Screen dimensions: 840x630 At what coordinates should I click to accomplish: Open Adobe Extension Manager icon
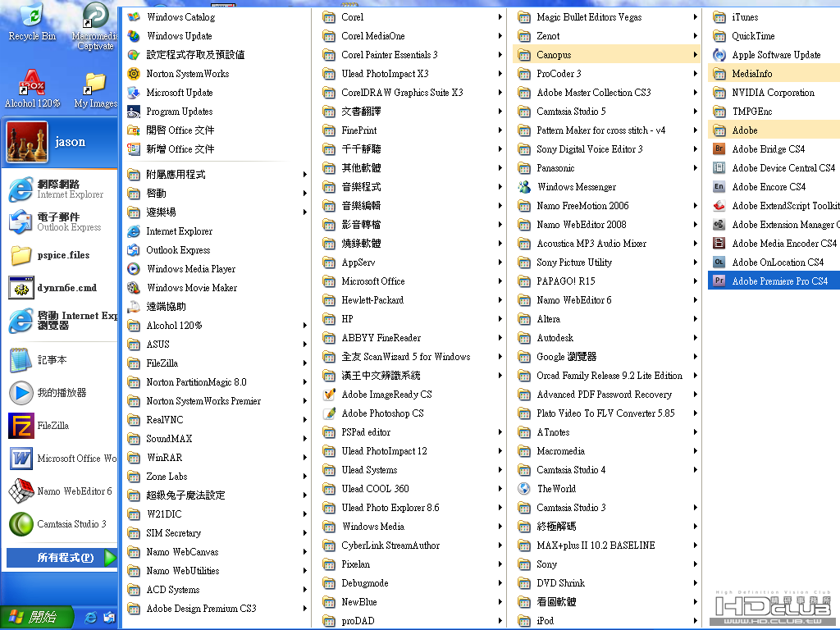(719, 225)
